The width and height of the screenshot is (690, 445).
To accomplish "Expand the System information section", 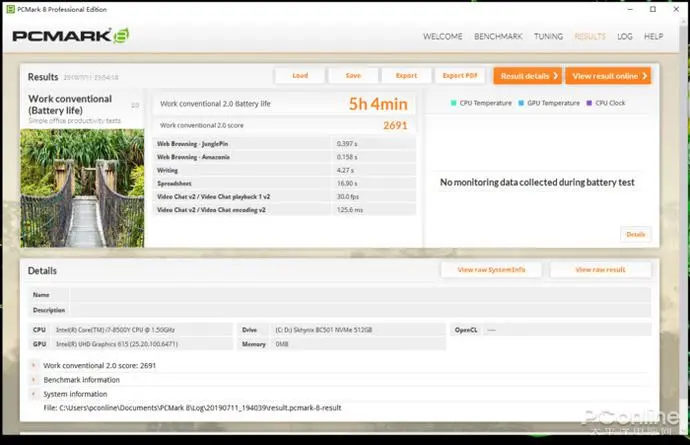I will (34, 393).
